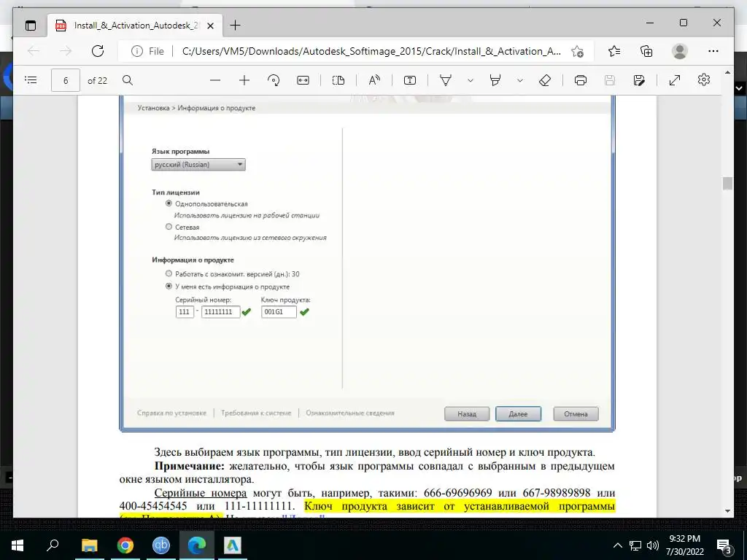Open the Autodesk app on taskbar

(x=233, y=545)
